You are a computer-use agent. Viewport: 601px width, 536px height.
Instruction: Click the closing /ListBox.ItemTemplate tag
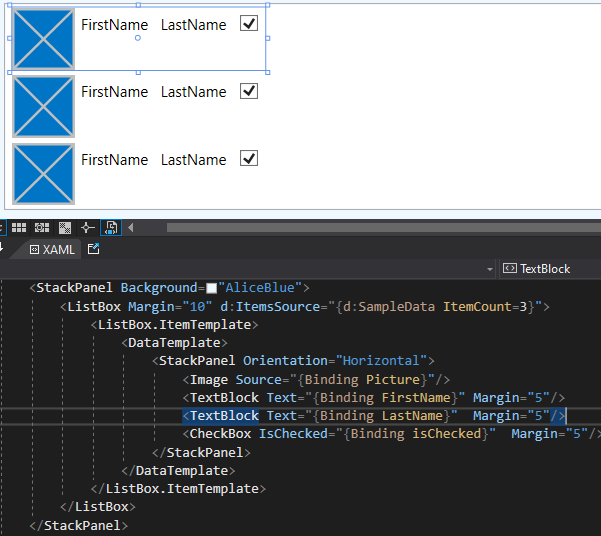click(x=178, y=488)
